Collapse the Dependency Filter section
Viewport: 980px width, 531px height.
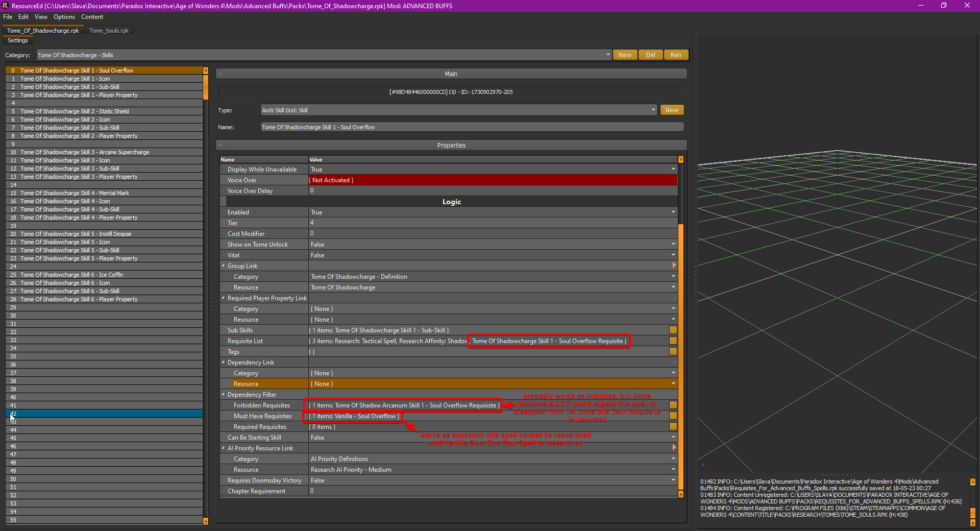pyautogui.click(x=223, y=394)
